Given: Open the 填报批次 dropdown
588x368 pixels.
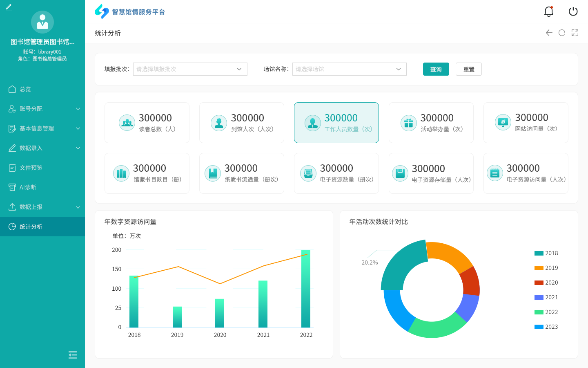Looking at the screenshot, I should pyautogui.click(x=190, y=69).
